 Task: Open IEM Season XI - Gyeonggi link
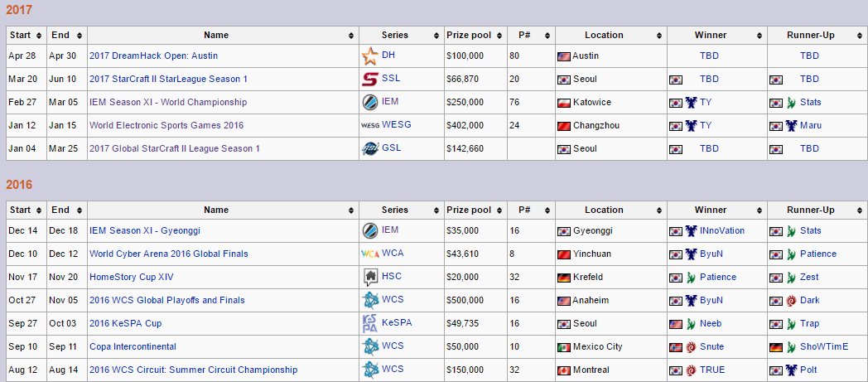click(145, 231)
